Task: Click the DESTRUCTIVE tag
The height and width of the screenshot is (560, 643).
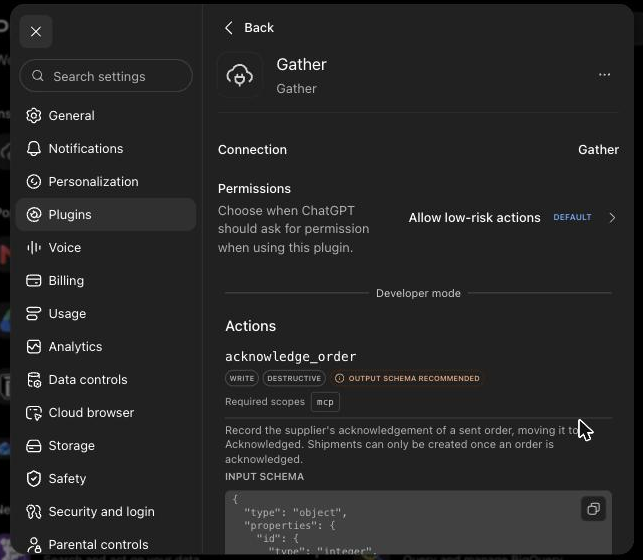Action: click(294, 378)
